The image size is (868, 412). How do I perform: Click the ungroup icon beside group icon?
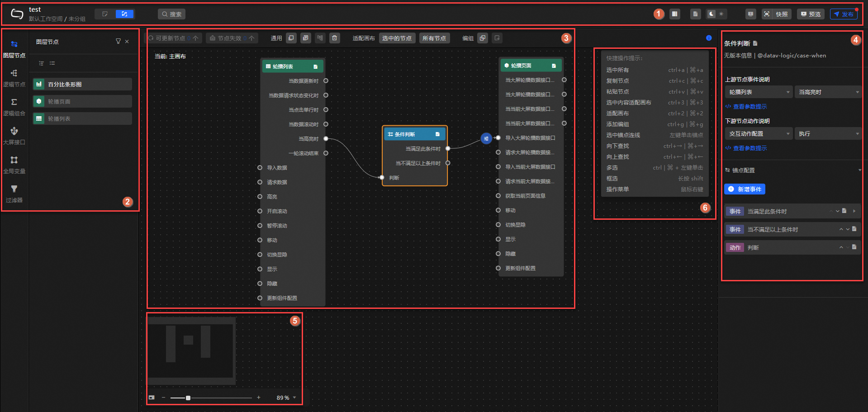click(497, 38)
